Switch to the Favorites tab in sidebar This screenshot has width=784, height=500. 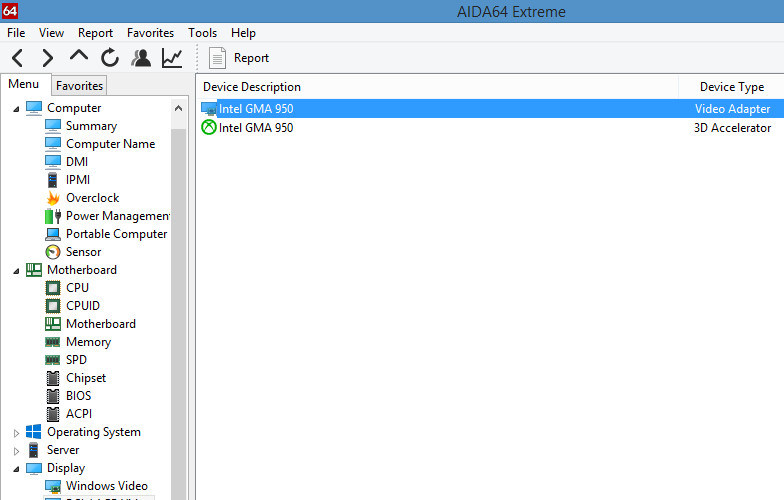[79, 86]
